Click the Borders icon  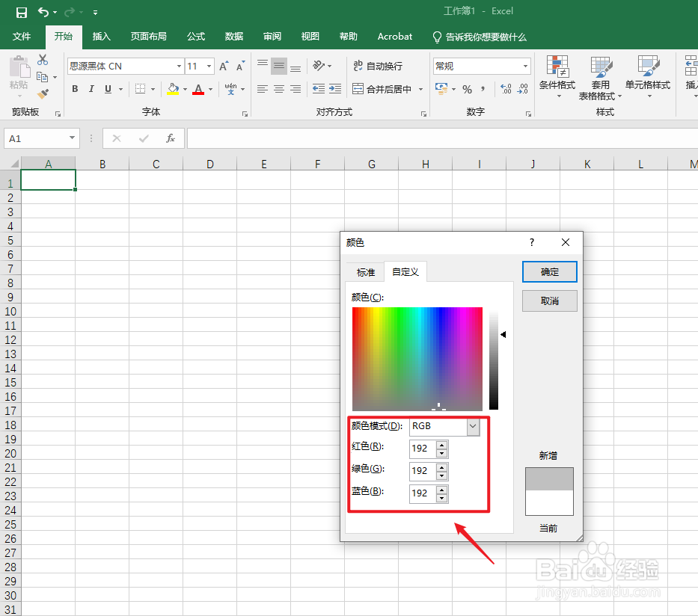point(140,89)
